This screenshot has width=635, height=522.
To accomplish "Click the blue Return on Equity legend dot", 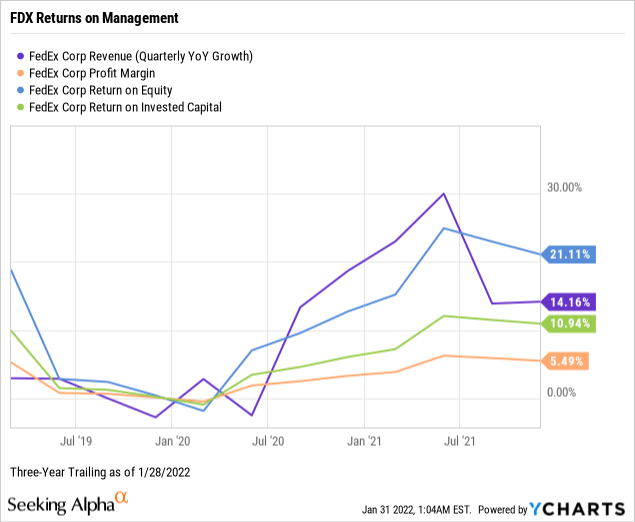I will pos(21,90).
